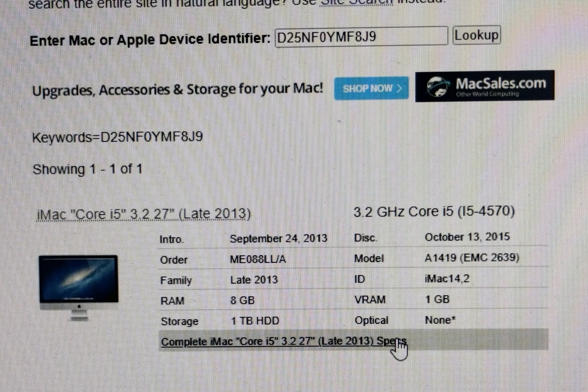The image size is (588, 392).
Task: Click the Optical value None*
Action: tap(440, 320)
